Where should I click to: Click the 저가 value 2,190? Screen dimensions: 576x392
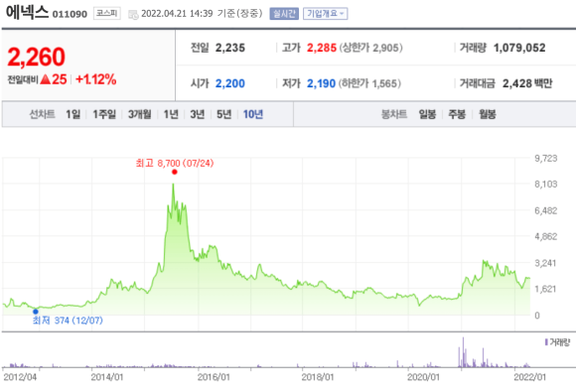pyautogui.click(x=321, y=83)
